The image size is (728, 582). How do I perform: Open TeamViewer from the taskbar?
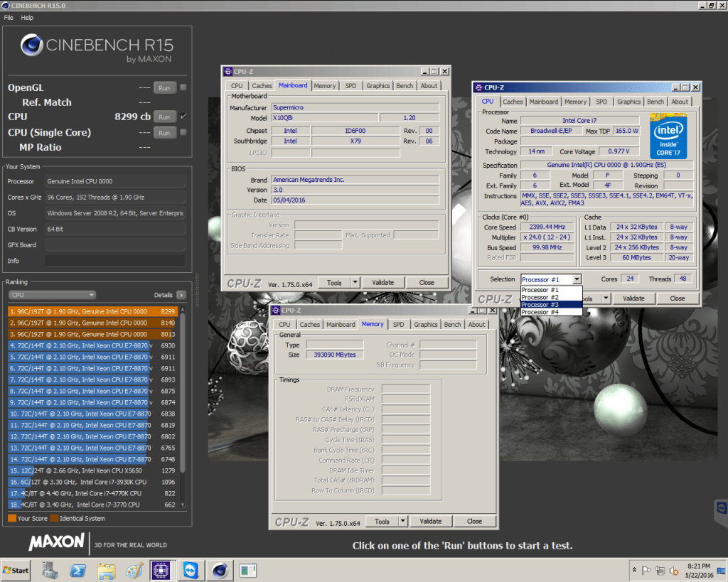(x=191, y=570)
